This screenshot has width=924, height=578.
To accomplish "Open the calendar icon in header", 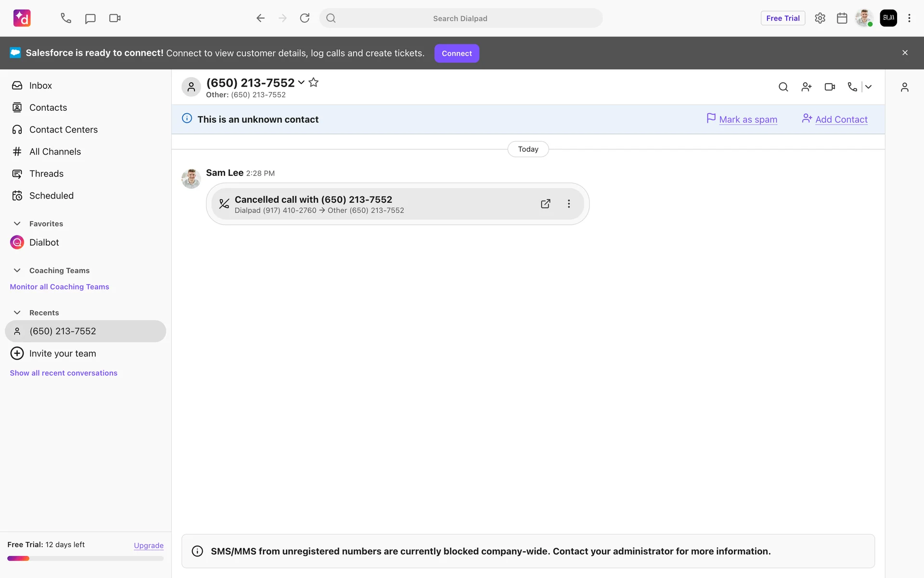I will 842,18.
